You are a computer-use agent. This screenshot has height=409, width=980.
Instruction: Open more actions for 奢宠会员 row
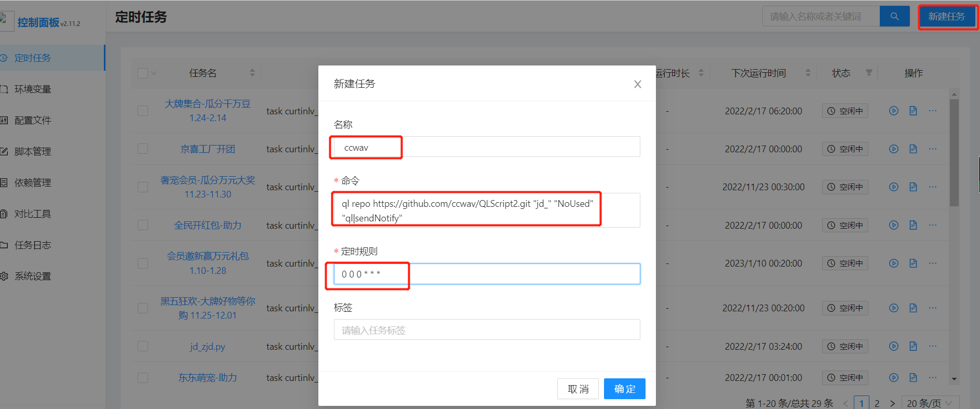coord(933,187)
